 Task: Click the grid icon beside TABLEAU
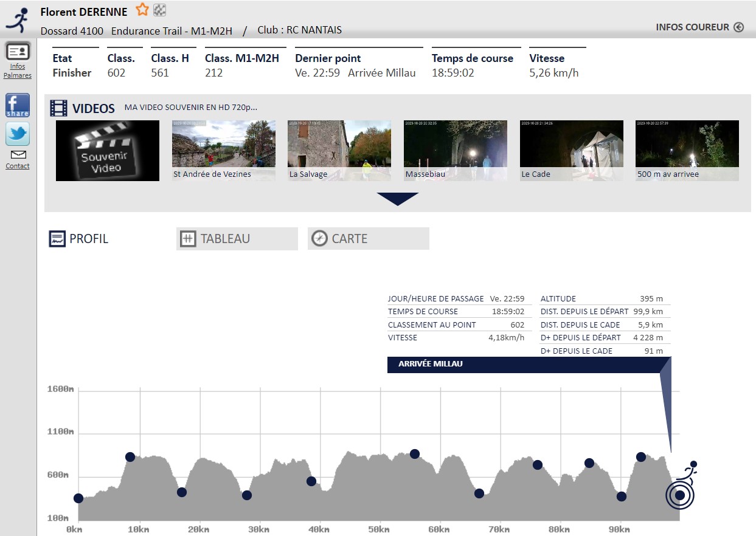(x=187, y=238)
